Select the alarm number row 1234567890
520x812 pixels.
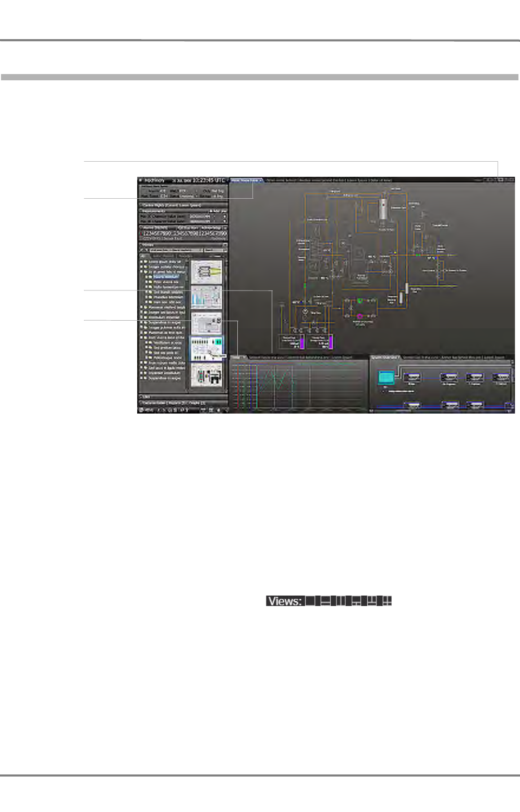(x=184, y=234)
